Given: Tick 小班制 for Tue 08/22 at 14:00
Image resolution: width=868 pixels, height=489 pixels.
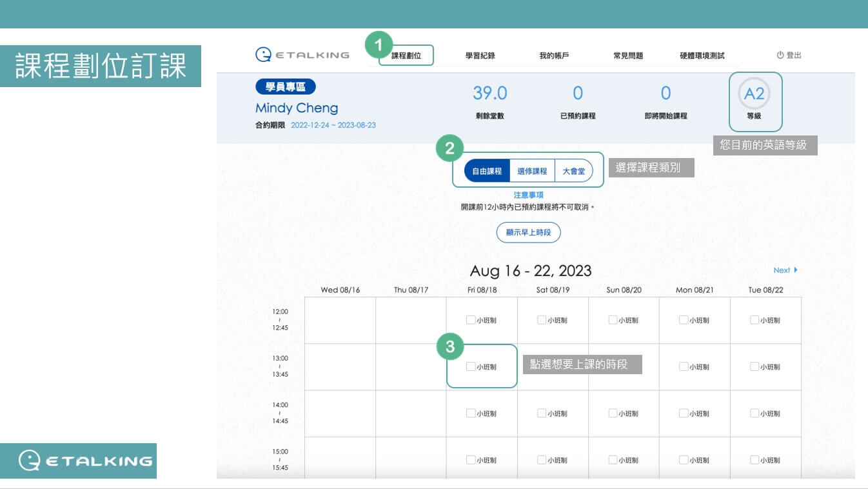Looking at the screenshot, I should pyautogui.click(x=755, y=414).
